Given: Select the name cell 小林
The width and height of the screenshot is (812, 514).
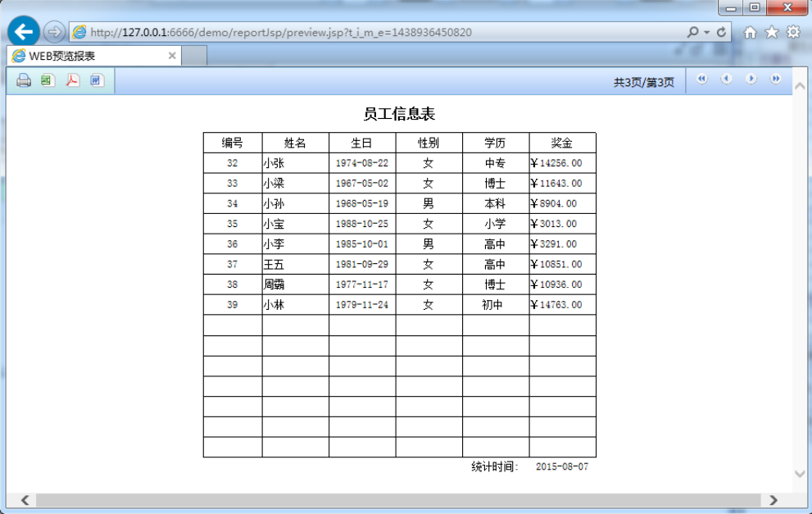Looking at the screenshot, I should pos(295,304).
